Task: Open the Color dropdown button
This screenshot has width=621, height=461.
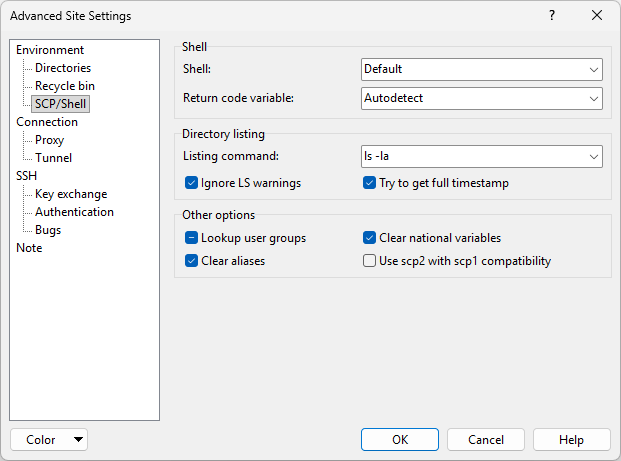Action: pyautogui.click(x=48, y=440)
